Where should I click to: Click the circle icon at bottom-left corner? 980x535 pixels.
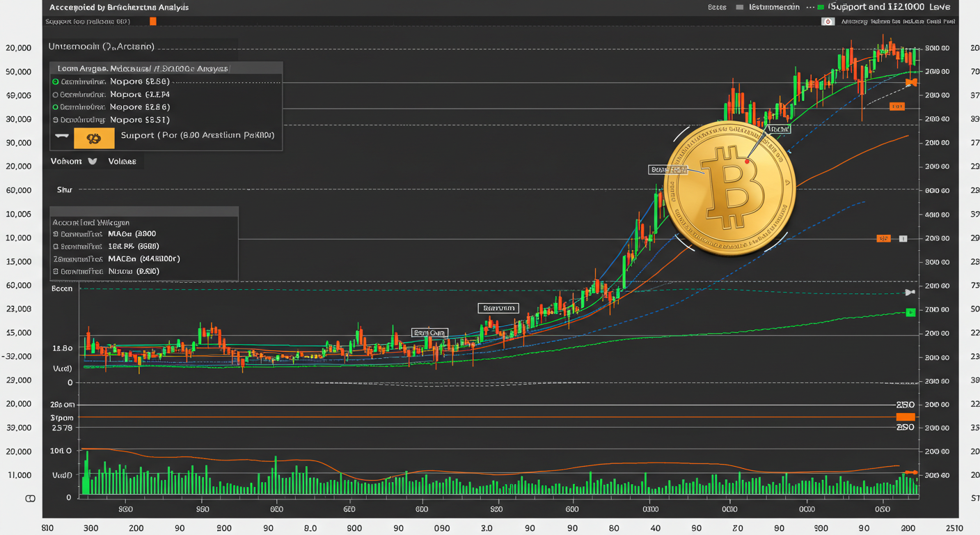pyautogui.click(x=30, y=499)
